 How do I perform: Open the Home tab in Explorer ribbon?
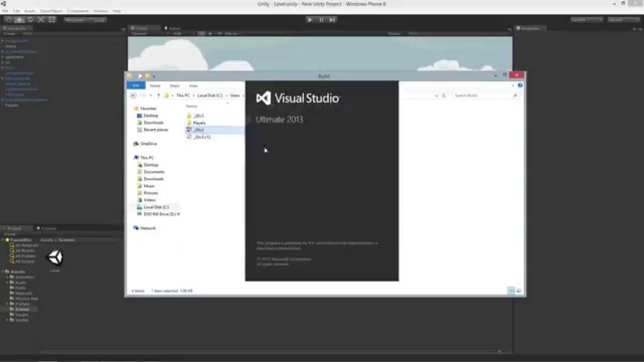click(155, 85)
